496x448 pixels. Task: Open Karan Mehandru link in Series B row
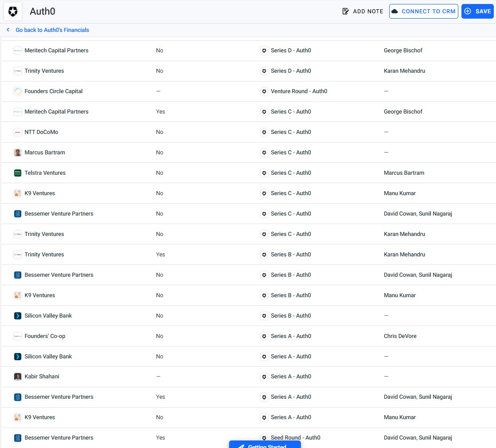click(x=404, y=255)
